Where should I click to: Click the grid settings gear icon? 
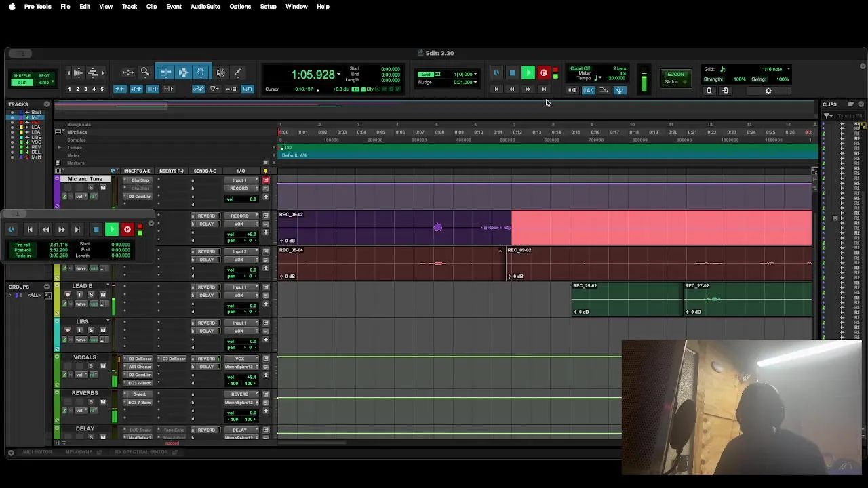pyautogui.click(x=768, y=91)
